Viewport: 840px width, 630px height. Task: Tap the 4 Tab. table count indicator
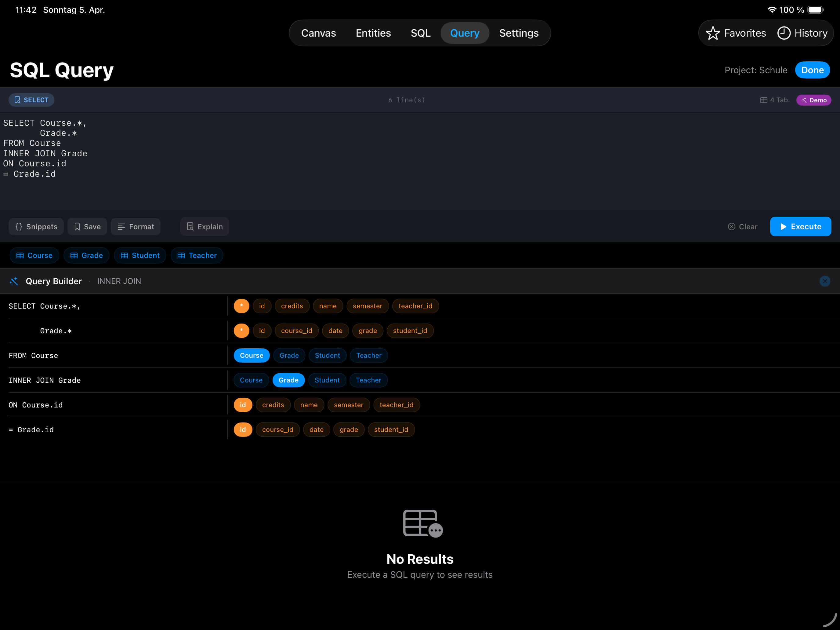pyautogui.click(x=775, y=100)
